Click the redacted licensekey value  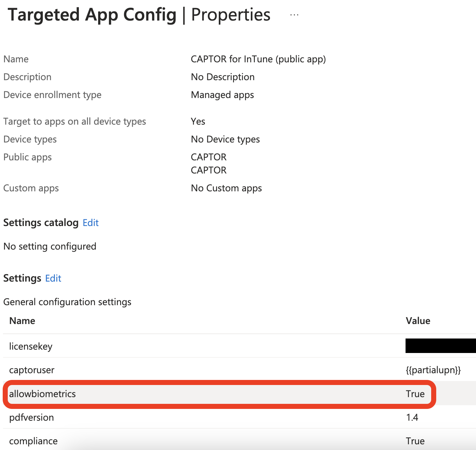point(440,346)
